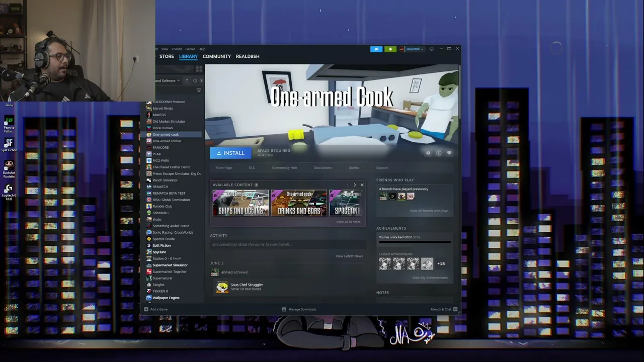Screen dimensions: 644x362
Task: Sort library by recent activity clock icon
Action: [195, 80]
